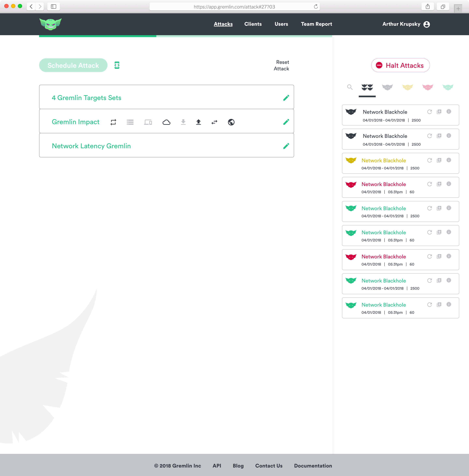Show all tabs in Safari
Viewport: 469px width, 476px height.
pyautogui.click(x=443, y=6)
